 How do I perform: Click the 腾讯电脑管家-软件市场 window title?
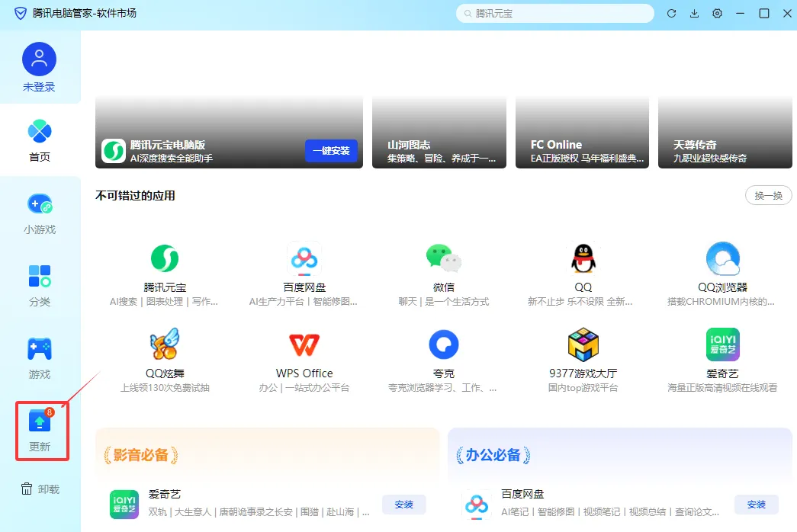pos(85,13)
